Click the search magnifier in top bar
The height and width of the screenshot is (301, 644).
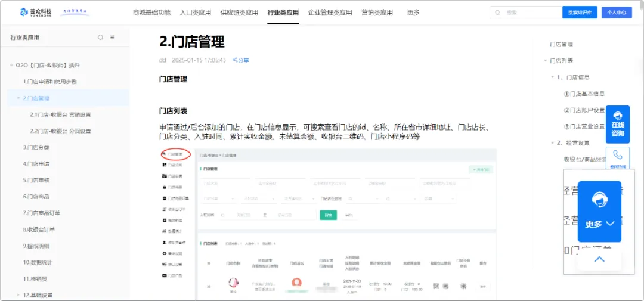coord(497,13)
